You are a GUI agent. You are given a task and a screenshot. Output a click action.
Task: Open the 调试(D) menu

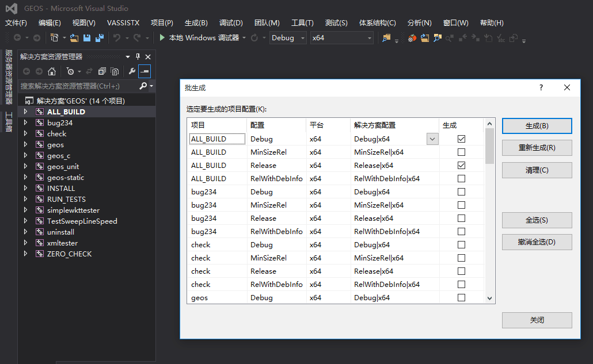(x=231, y=23)
